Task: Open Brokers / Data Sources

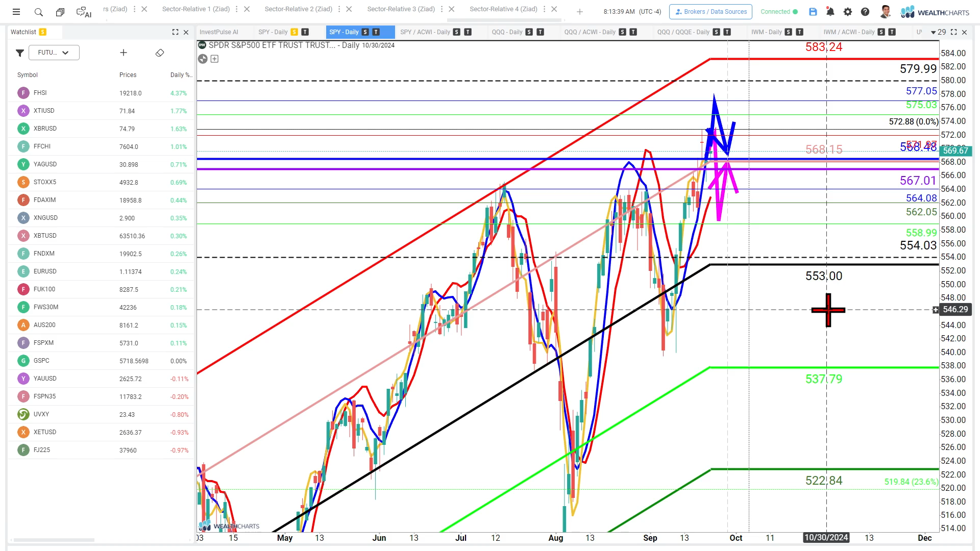Action: [x=710, y=12]
